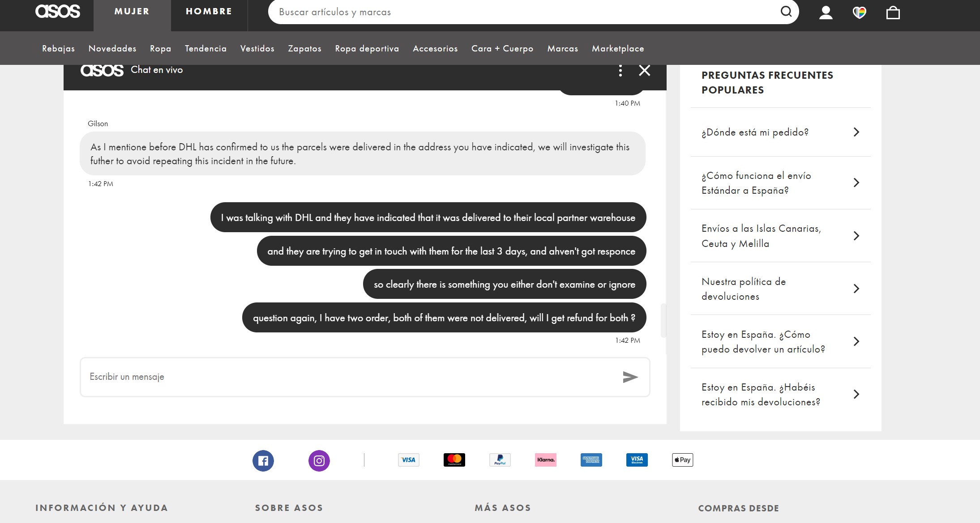Viewport: 980px width, 523px height.
Task: Expand 'Nuestra política de devoluciones' FAQ
Action: [780, 289]
